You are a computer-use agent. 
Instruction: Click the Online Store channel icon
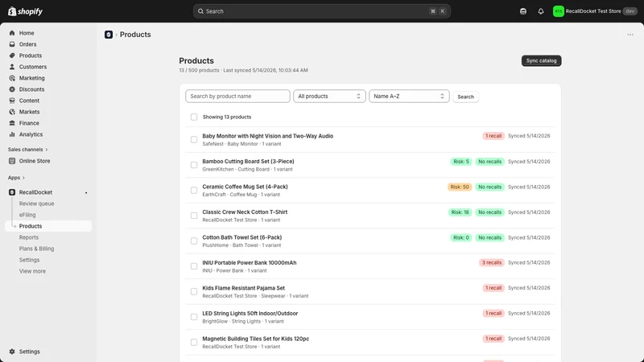click(12, 162)
